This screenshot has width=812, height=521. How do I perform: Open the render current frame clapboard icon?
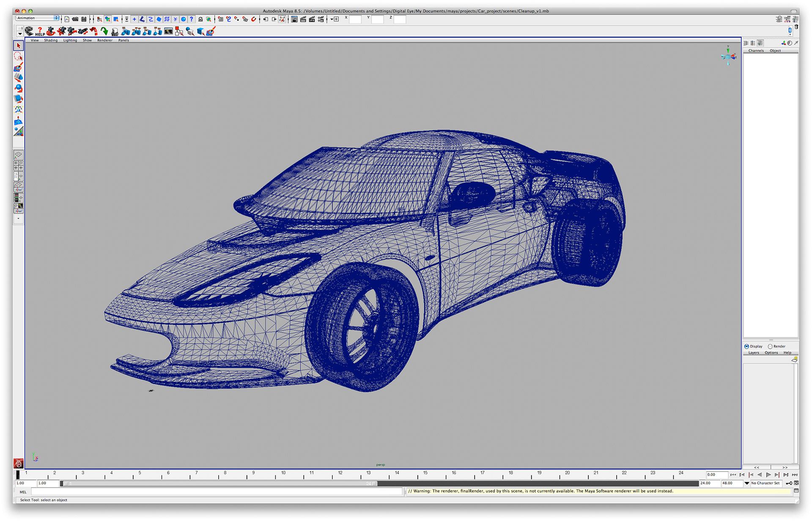point(303,19)
